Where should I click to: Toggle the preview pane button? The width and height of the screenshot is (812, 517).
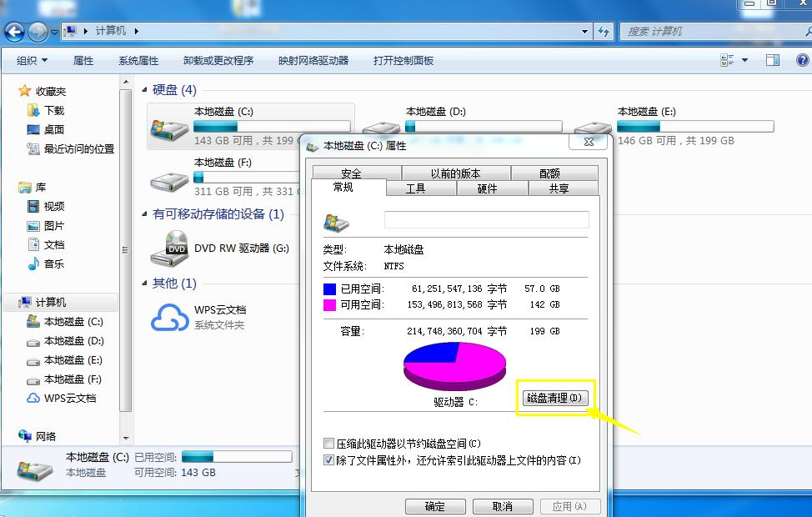771,59
